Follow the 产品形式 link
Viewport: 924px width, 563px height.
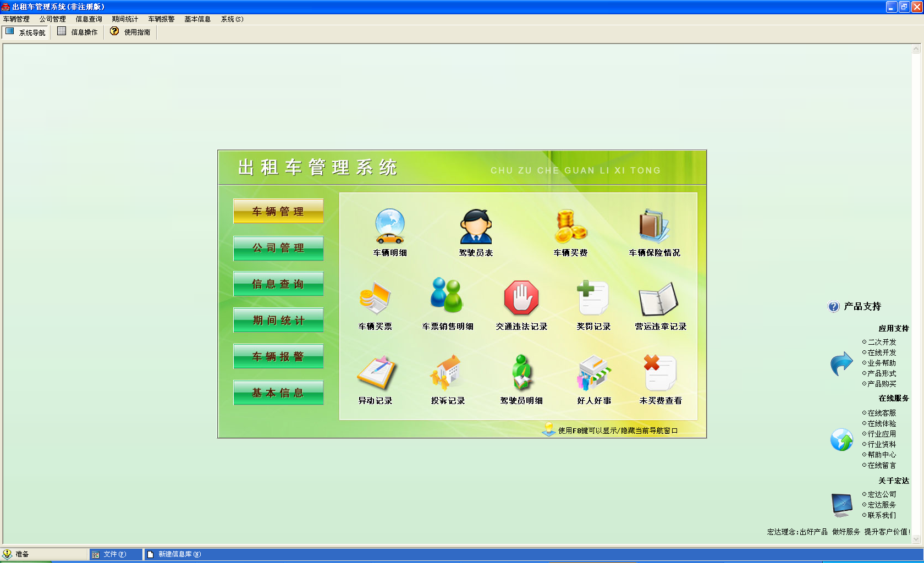(882, 373)
